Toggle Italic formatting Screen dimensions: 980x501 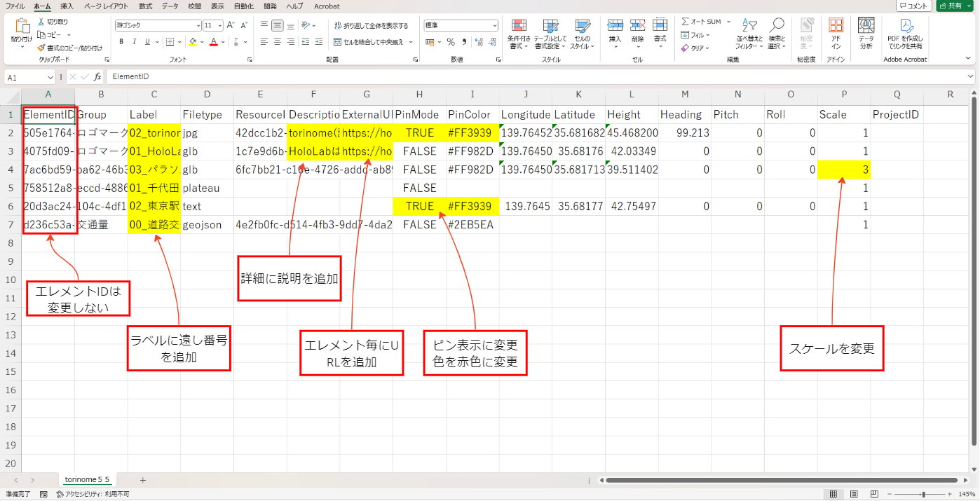coord(135,42)
